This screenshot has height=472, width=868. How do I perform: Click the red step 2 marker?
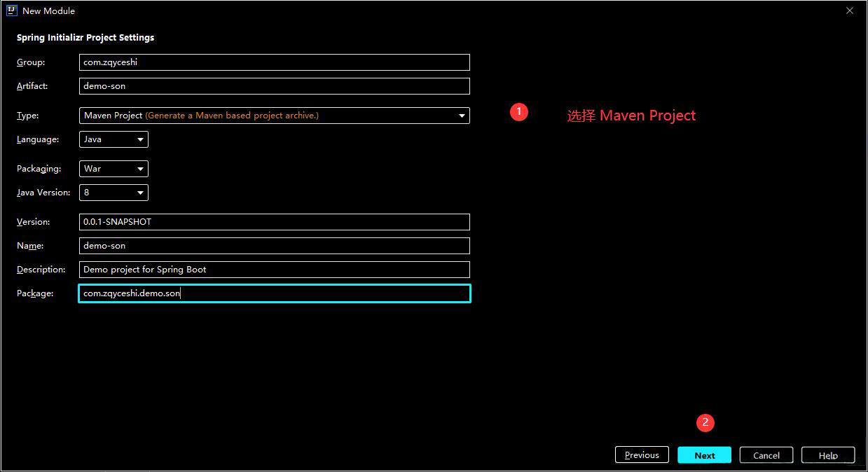(705, 422)
